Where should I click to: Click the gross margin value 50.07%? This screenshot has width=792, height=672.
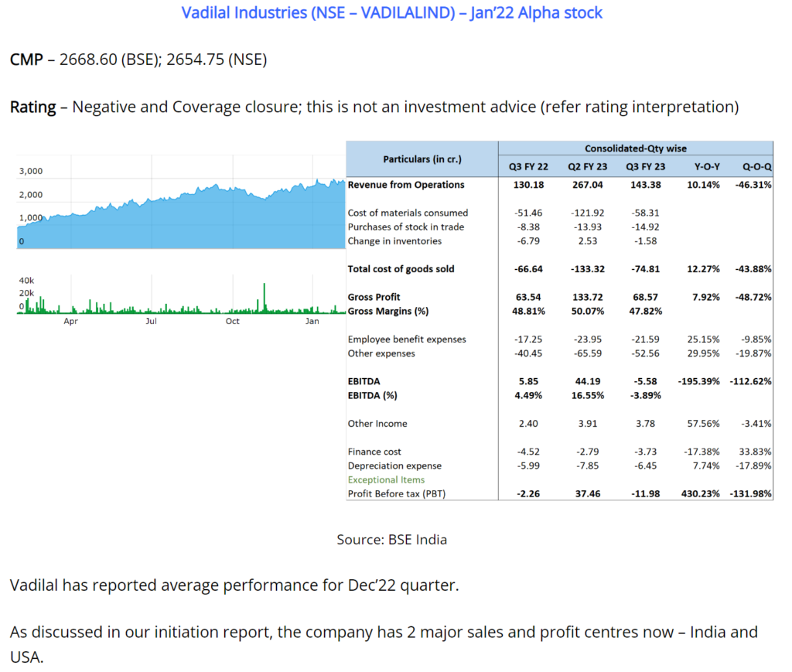pyautogui.click(x=588, y=312)
